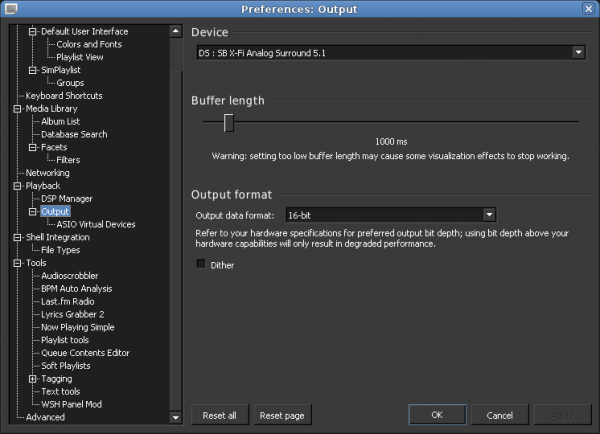The width and height of the screenshot is (600, 434).
Task: Select DSP Manager in the tree
Action: click(x=67, y=199)
